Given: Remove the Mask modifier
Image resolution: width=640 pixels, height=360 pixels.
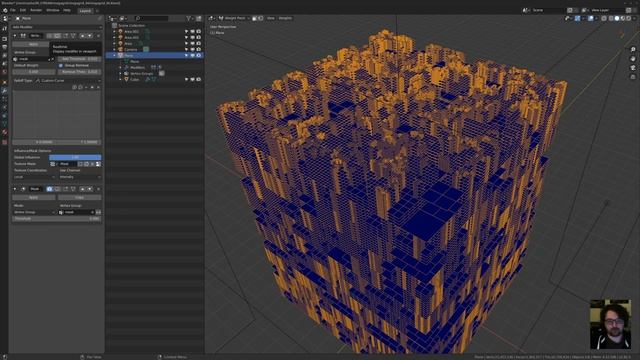Looking at the screenshot, I should click(98, 189).
